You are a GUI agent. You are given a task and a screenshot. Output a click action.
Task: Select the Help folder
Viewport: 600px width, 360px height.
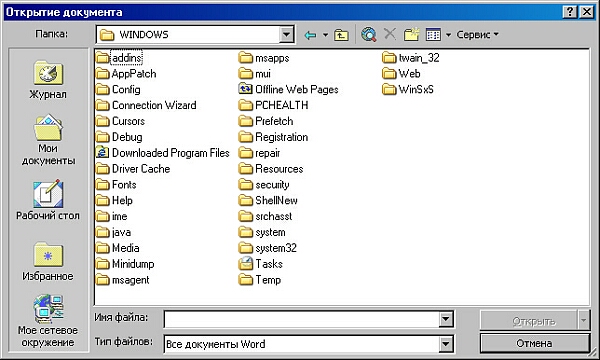(x=114, y=200)
